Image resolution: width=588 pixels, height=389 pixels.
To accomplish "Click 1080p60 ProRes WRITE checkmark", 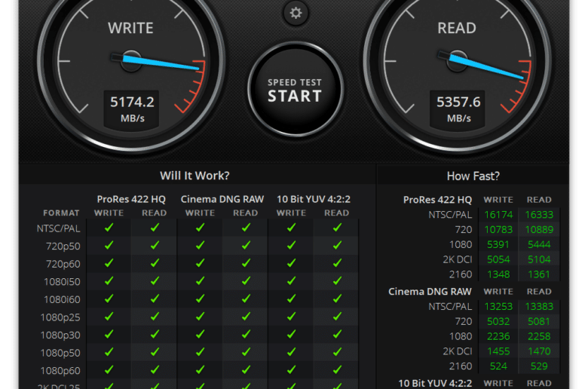I will coord(109,369).
